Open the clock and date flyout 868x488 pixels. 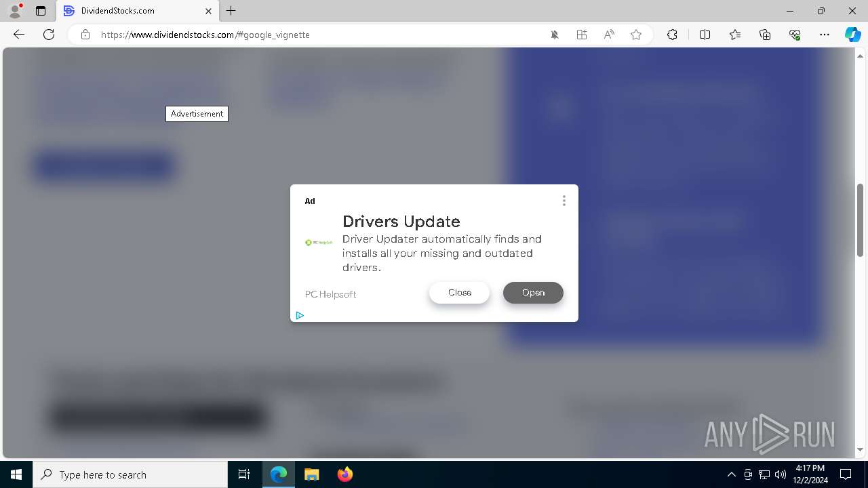pyautogui.click(x=810, y=474)
